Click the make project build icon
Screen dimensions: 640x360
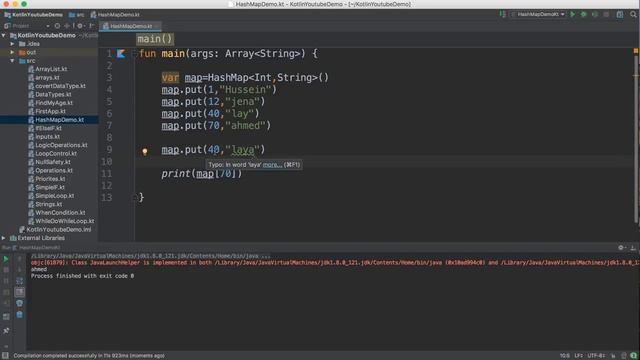(502, 14)
